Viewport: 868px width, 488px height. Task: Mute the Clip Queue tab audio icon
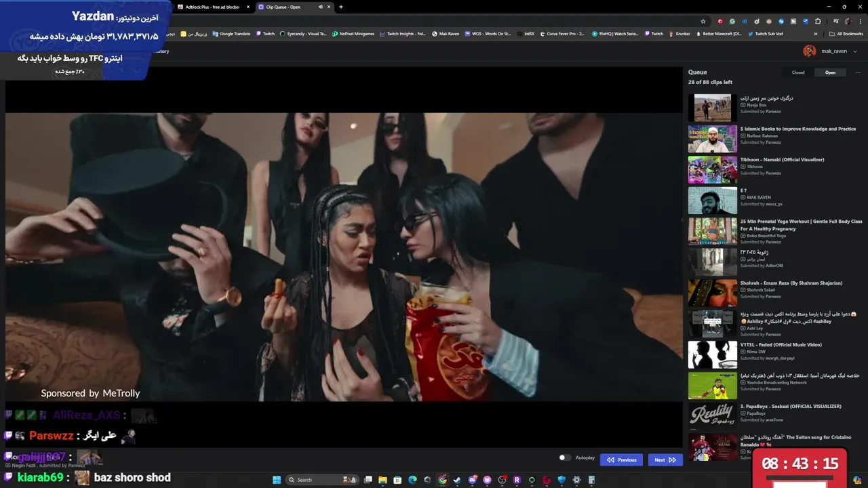(x=321, y=7)
